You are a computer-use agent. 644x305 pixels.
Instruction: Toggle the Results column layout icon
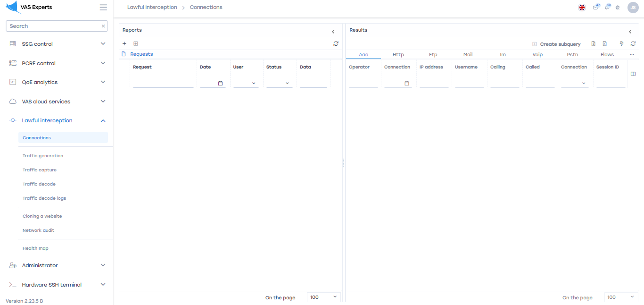(x=633, y=74)
